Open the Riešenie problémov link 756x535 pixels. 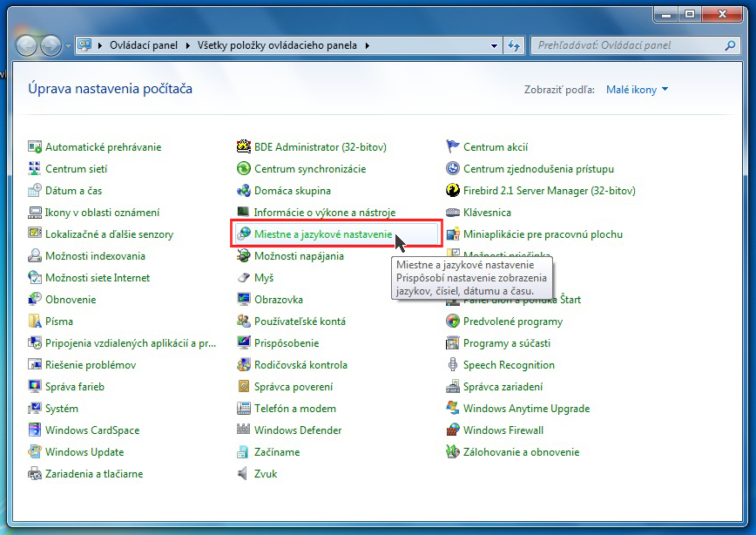click(x=91, y=365)
